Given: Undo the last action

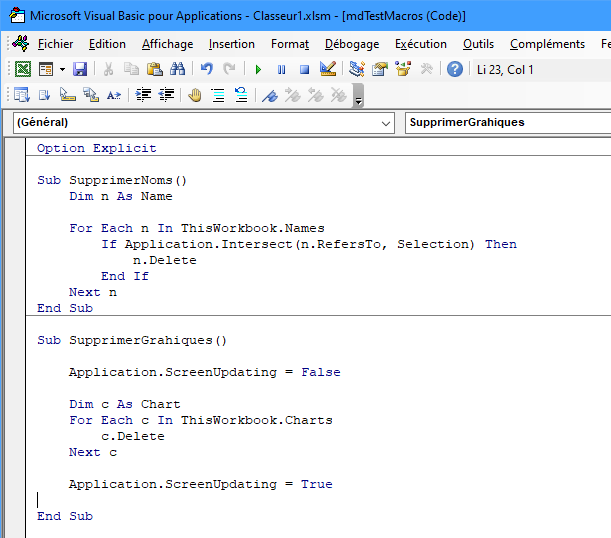Looking at the screenshot, I should [x=207, y=69].
